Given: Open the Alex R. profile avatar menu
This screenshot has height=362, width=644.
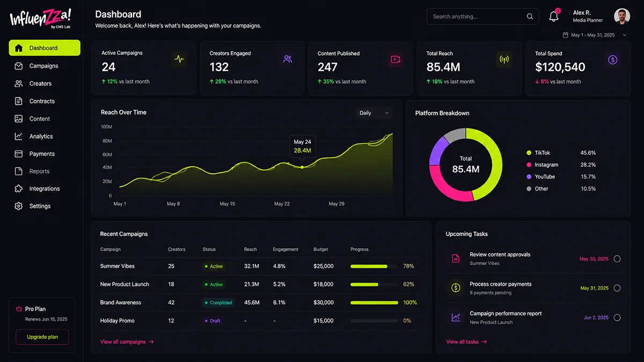Looking at the screenshot, I should pyautogui.click(x=622, y=16).
